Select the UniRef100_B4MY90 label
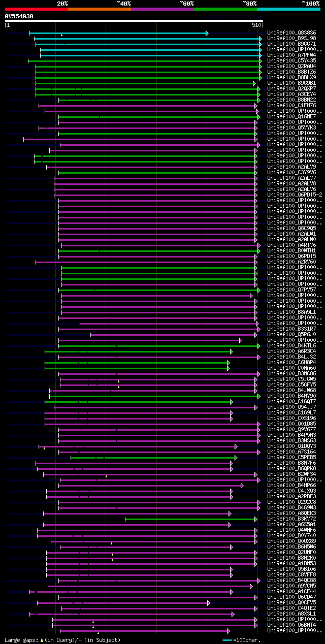Viewport: 325px width, 644px height. 292,396
